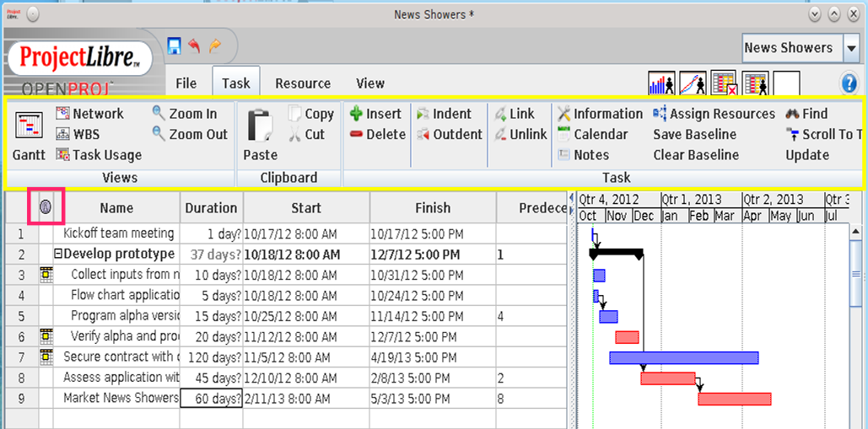Image resolution: width=868 pixels, height=429 pixels.
Task: Find a task
Action: click(x=806, y=114)
